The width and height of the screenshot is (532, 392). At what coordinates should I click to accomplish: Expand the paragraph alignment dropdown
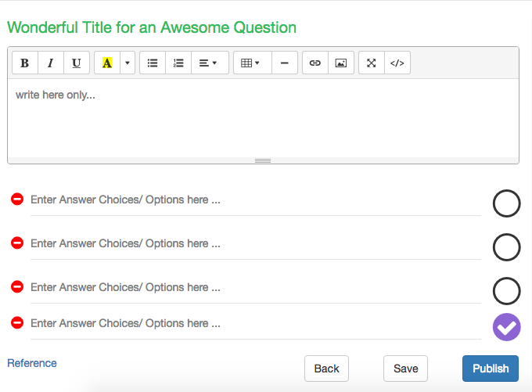(x=209, y=63)
